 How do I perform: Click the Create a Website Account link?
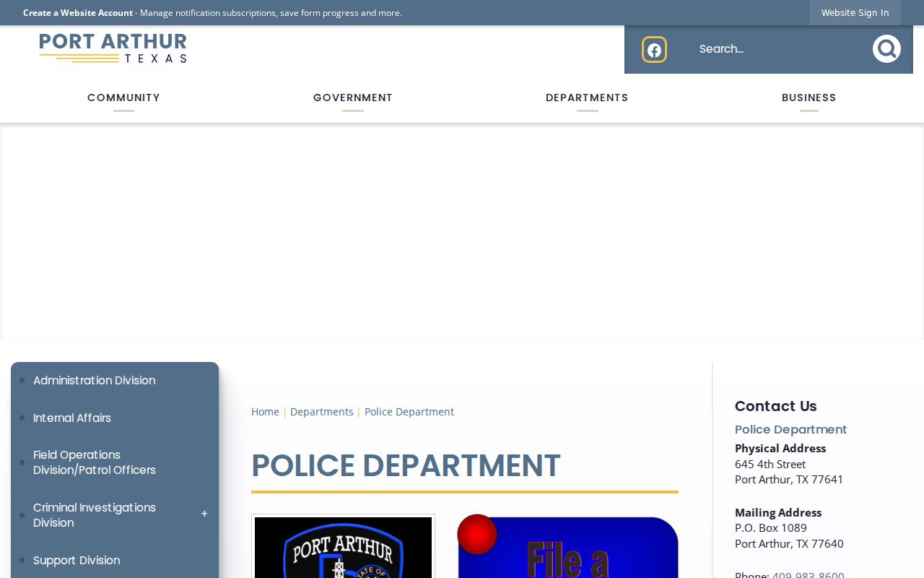pyautogui.click(x=78, y=13)
